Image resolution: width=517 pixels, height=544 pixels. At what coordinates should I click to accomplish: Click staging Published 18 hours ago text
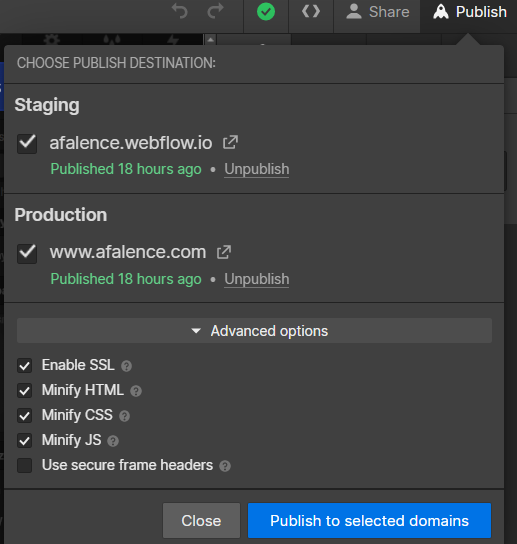pyautogui.click(x=126, y=169)
